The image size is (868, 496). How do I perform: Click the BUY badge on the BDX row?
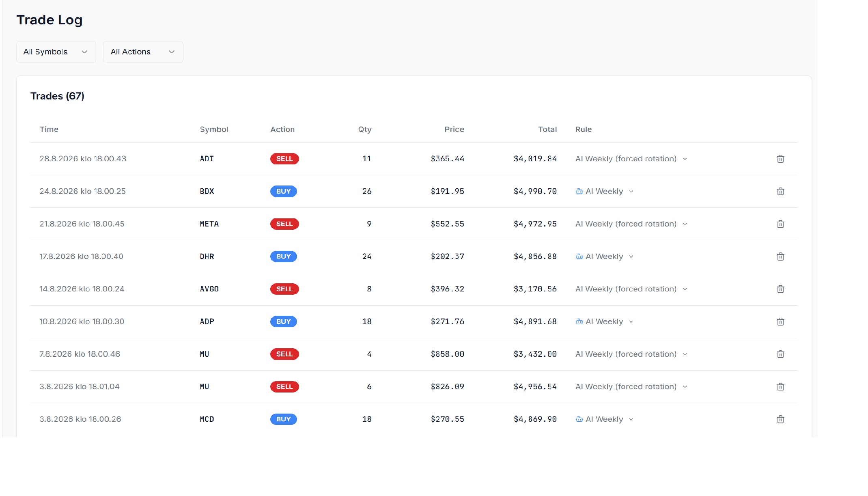[283, 191]
